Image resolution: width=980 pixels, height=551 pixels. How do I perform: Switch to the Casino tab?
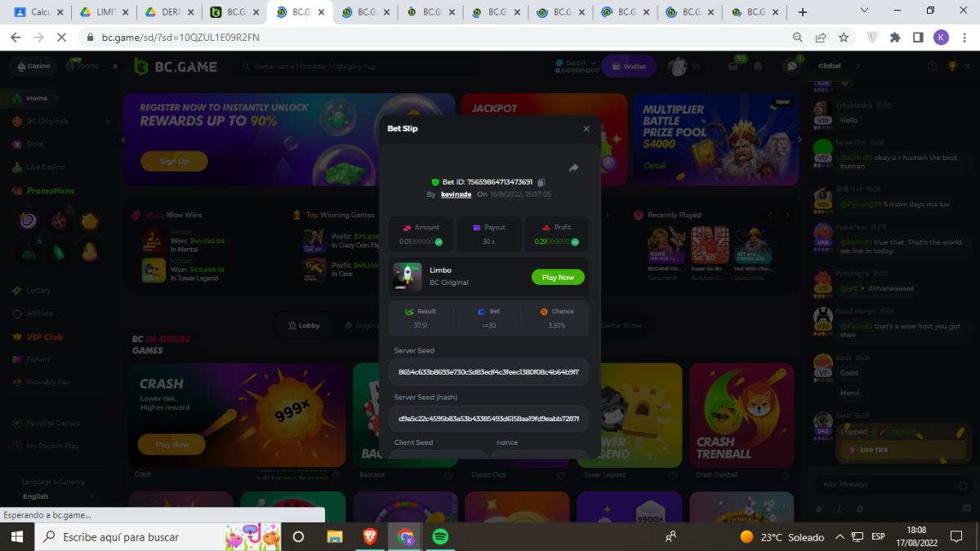(33, 66)
